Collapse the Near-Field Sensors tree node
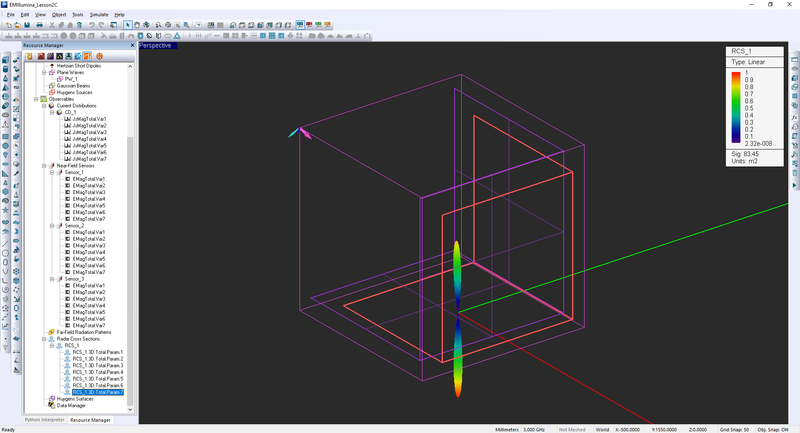This screenshot has width=800, height=433. (44, 166)
